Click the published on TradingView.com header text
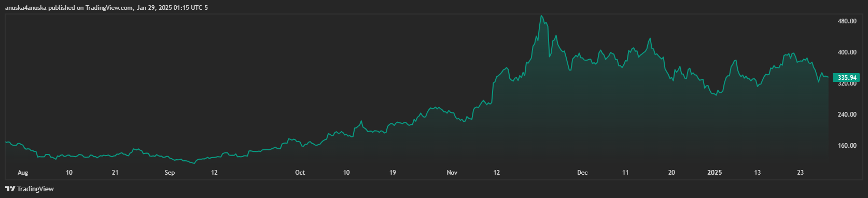The height and width of the screenshot is (198, 868). 91,8
